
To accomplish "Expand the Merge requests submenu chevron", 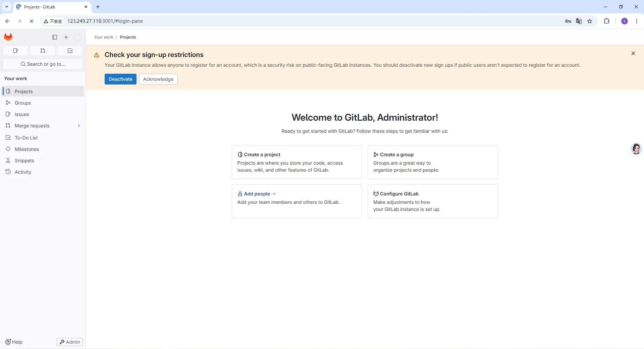I will [x=79, y=126].
